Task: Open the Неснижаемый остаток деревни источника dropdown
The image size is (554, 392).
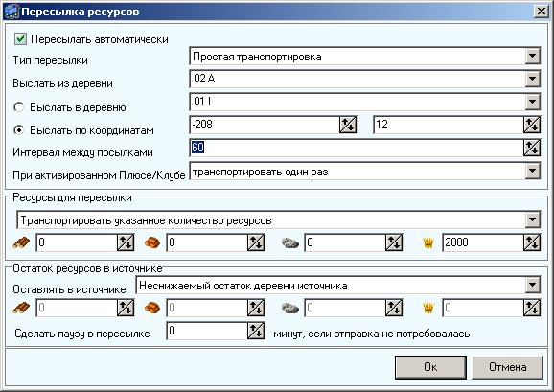Action: click(532, 285)
